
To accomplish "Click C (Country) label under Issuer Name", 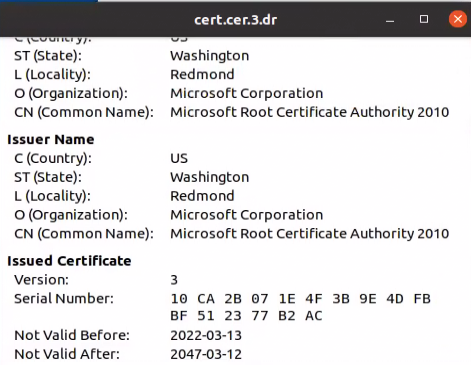I will pos(53,158).
